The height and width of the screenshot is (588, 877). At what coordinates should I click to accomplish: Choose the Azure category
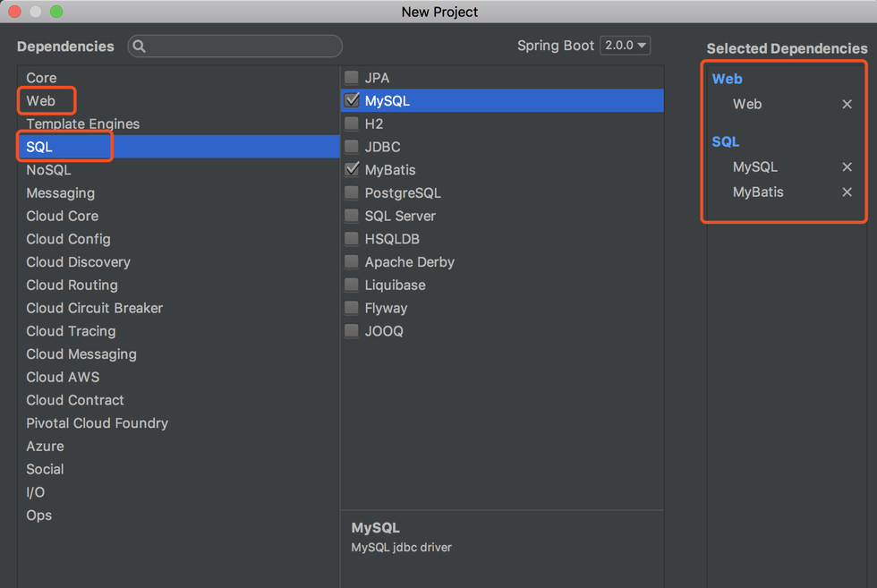(x=178, y=446)
